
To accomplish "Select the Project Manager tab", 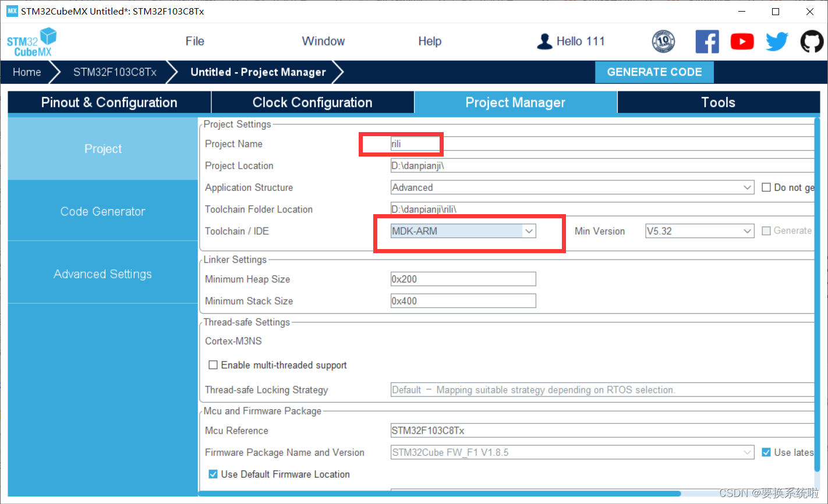I will point(515,102).
